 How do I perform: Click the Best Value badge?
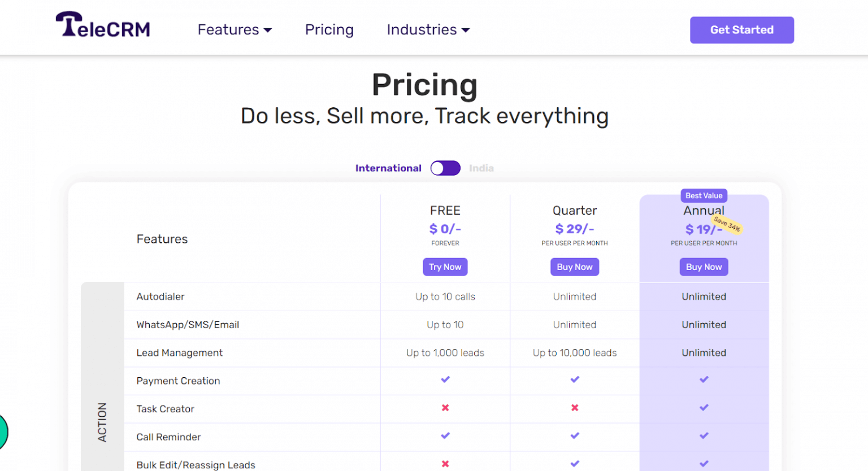pyautogui.click(x=704, y=195)
